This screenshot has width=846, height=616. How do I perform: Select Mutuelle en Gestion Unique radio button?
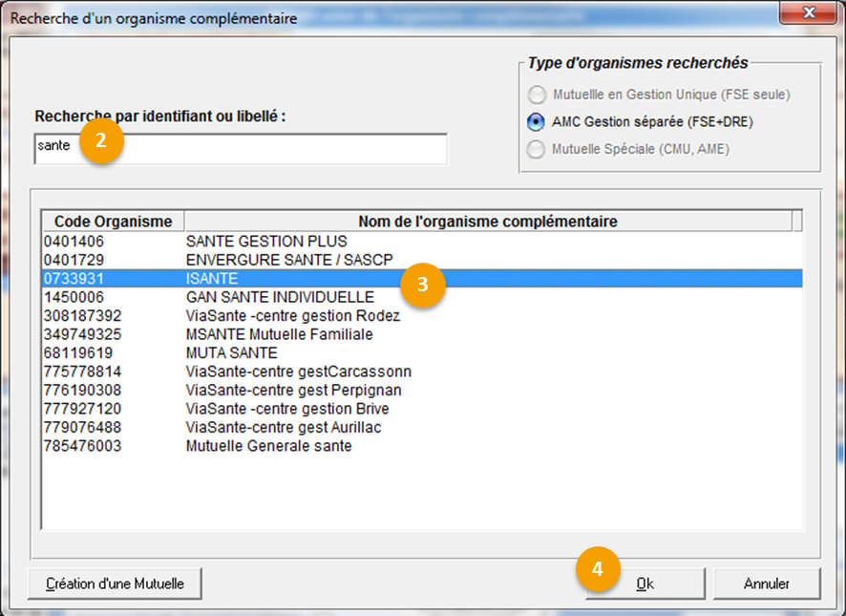(x=538, y=95)
